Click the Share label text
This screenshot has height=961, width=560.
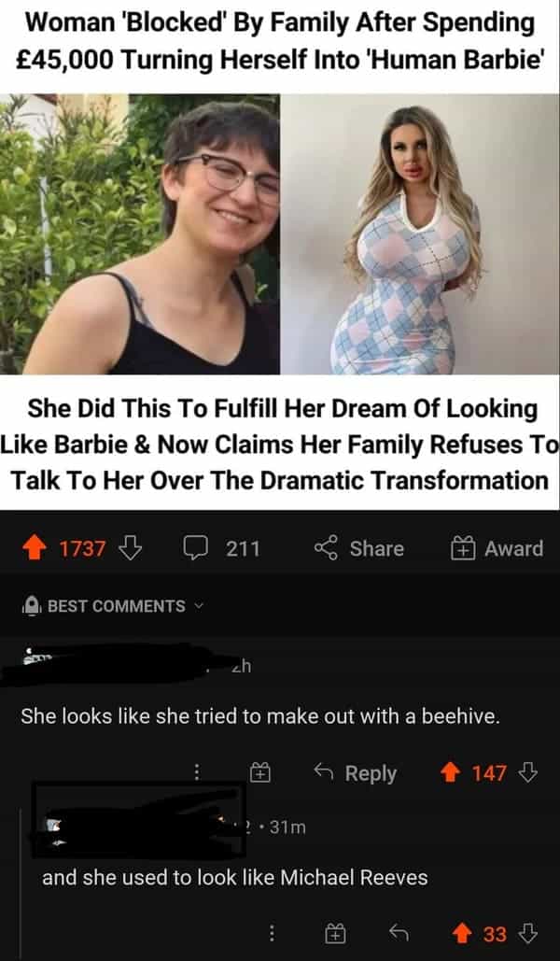click(x=377, y=548)
